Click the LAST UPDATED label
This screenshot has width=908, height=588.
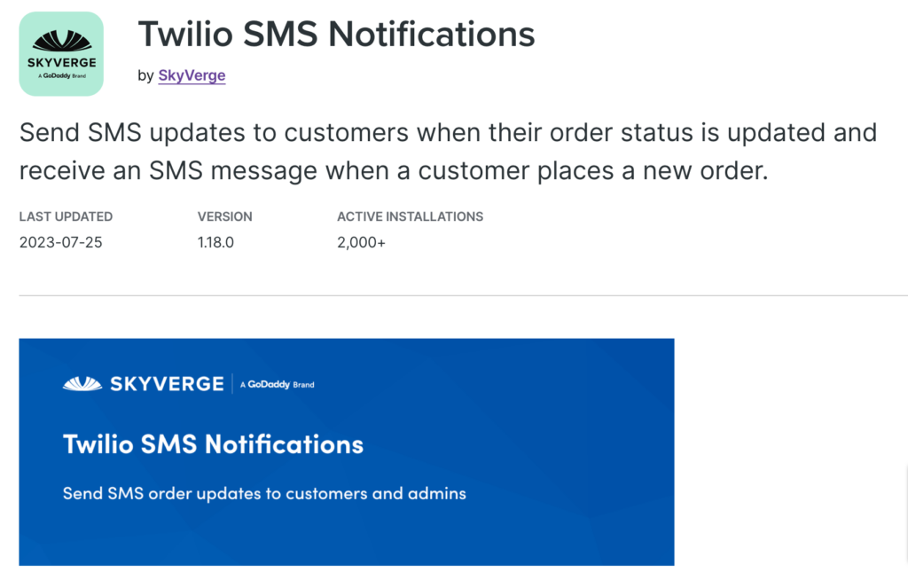(66, 216)
